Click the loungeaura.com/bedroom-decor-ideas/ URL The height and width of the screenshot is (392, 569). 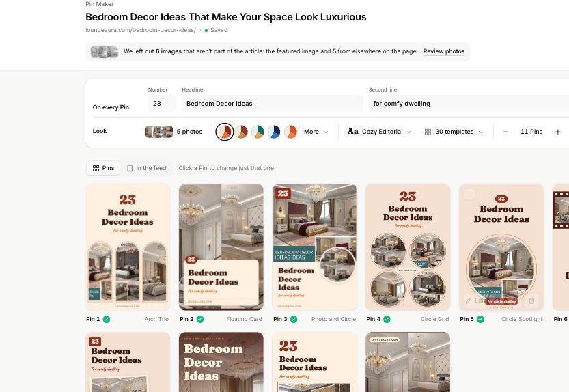(141, 30)
